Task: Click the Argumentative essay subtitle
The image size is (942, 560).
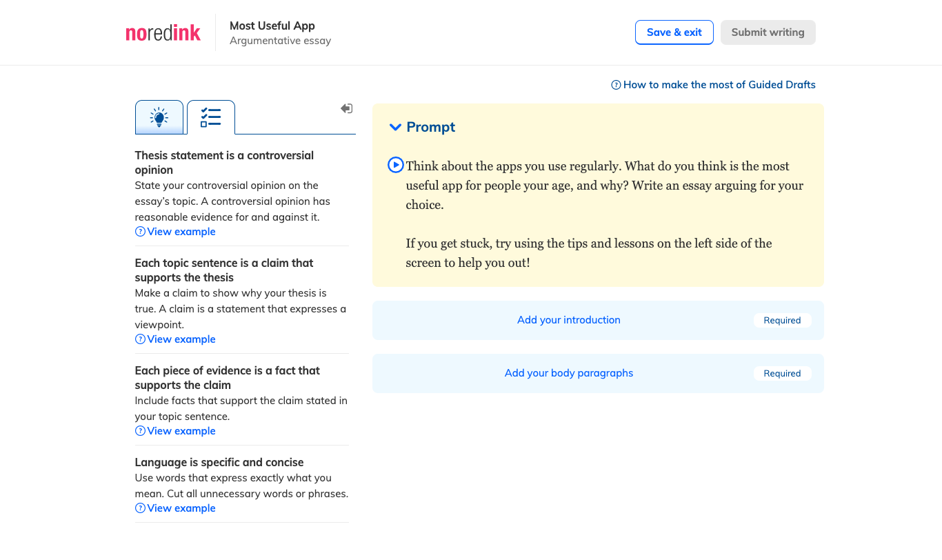Action: [281, 41]
